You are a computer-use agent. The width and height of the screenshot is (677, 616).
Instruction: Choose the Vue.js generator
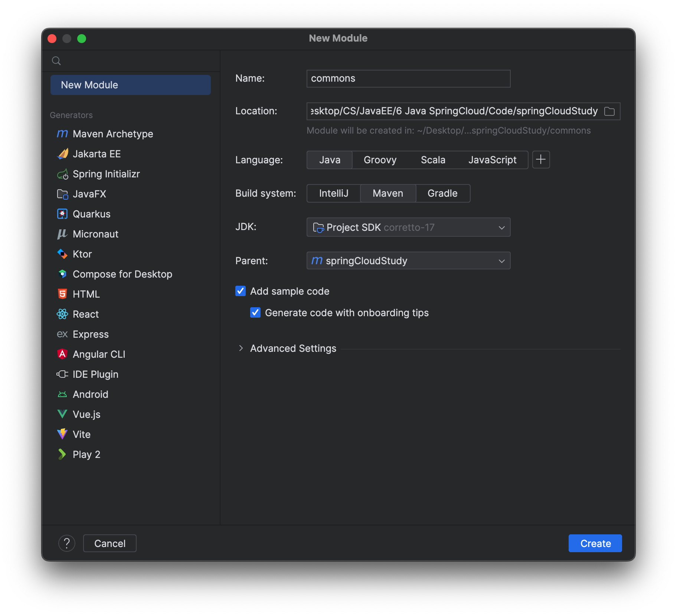[86, 414]
